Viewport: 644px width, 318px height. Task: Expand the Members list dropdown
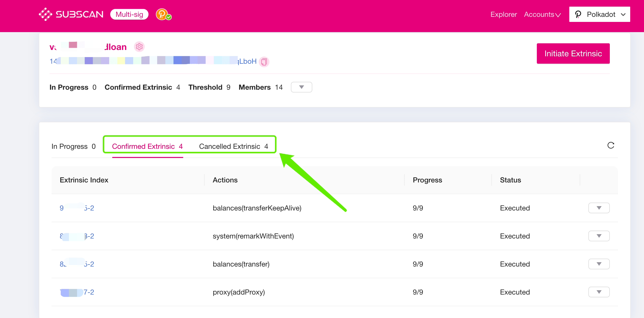pos(301,87)
